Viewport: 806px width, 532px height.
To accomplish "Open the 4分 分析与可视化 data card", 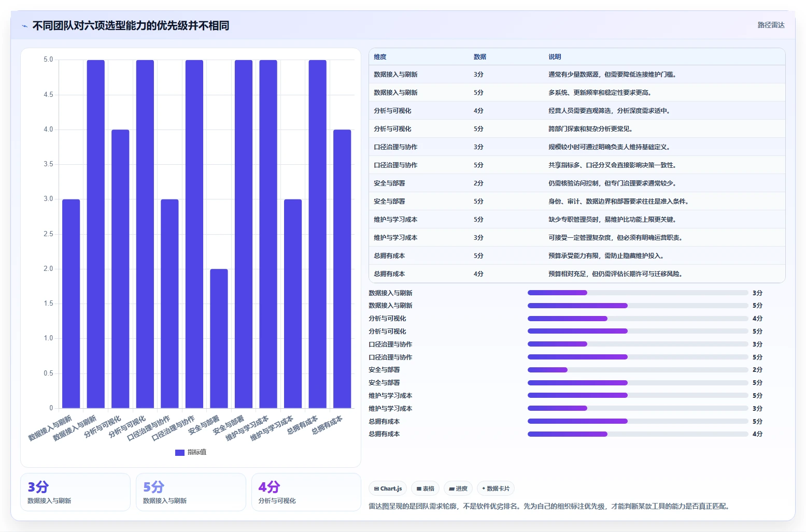I will [x=306, y=492].
